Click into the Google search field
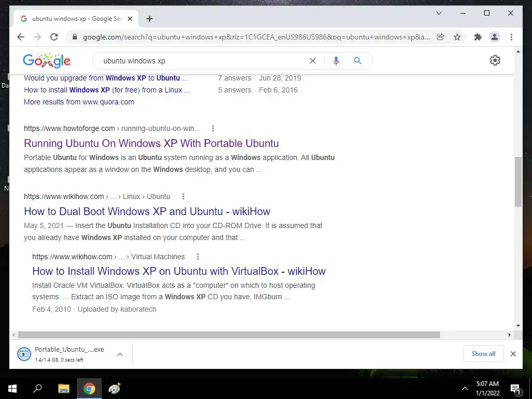Image resolution: width=532 pixels, height=399 pixels. tap(204, 61)
